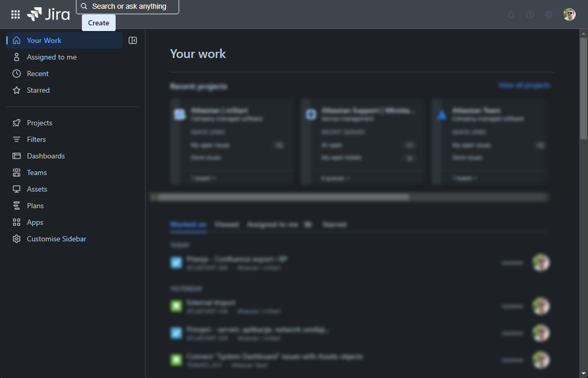Image resolution: width=588 pixels, height=378 pixels.
Task: Open the app switcher grid icon
Action: [15, 15]
